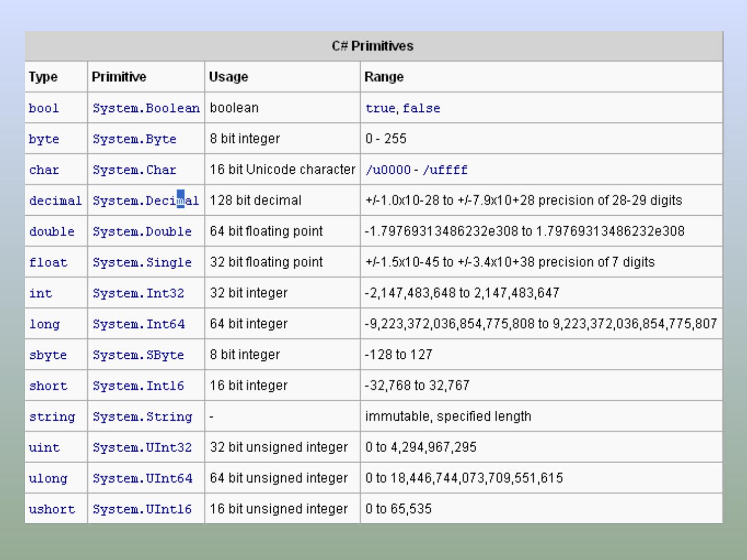747x560 pixels.
Task: Open the System.String link
Action: [142, 417]
